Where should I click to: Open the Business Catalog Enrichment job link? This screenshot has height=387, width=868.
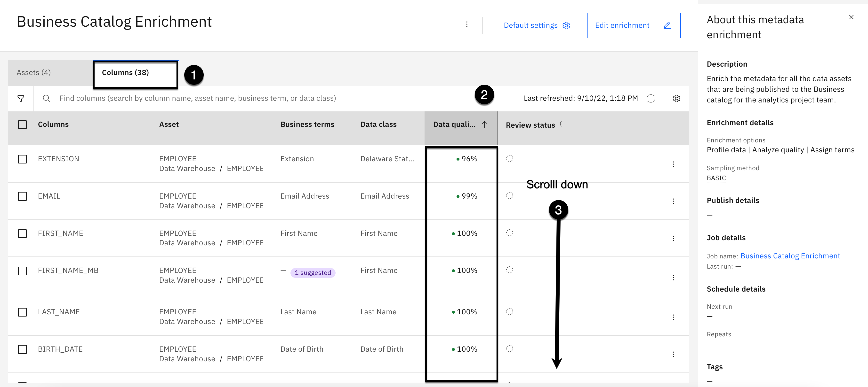coord(790,256)
